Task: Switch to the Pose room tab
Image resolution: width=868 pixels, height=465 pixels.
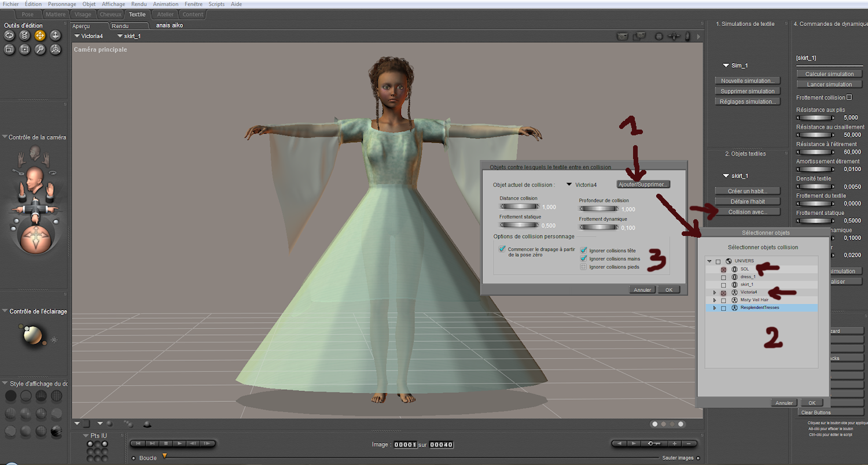Action: point(27,14)
